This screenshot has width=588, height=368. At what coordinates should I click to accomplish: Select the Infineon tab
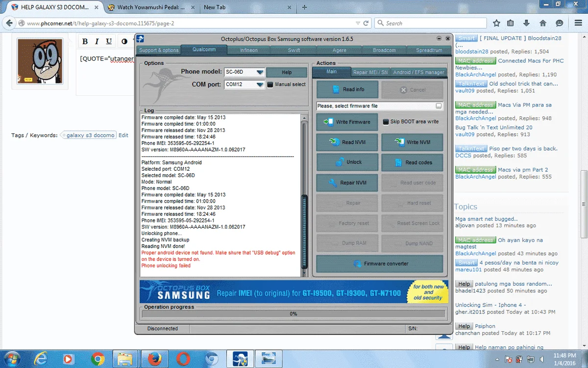coord(249,50)
